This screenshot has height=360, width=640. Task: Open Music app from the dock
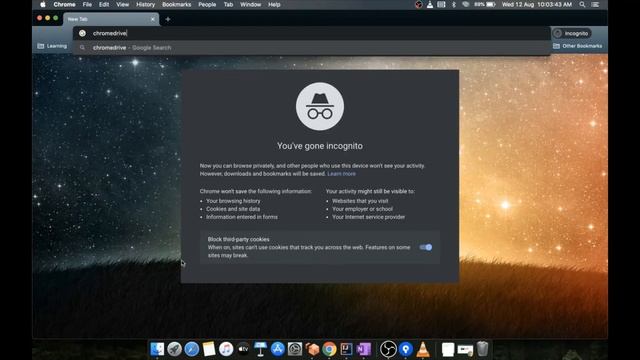pyautogui.click(x=226, y=349)
